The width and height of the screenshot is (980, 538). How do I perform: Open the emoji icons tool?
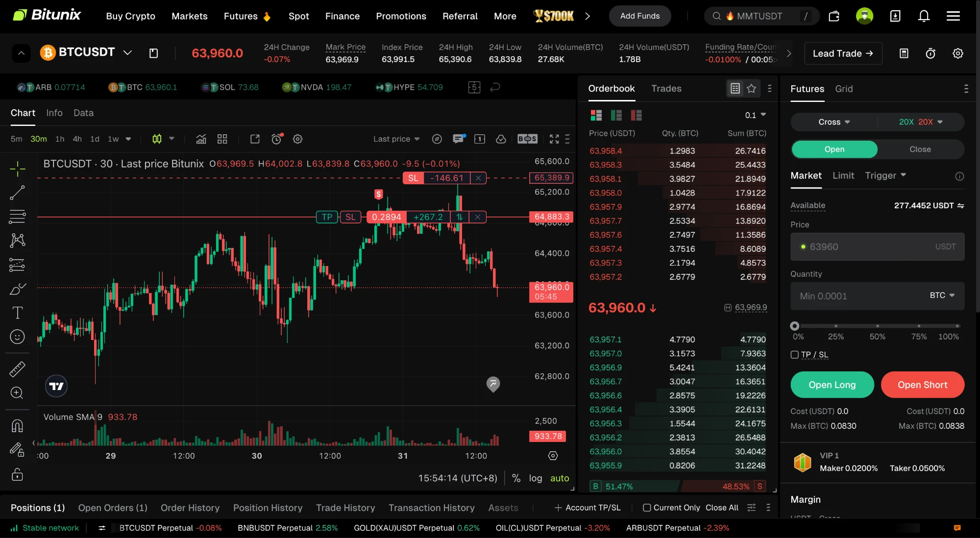pos(17,337)
